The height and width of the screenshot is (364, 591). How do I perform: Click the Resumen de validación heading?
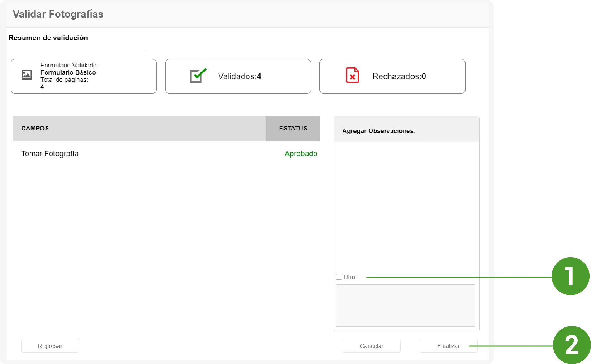(x=48, y=38)
